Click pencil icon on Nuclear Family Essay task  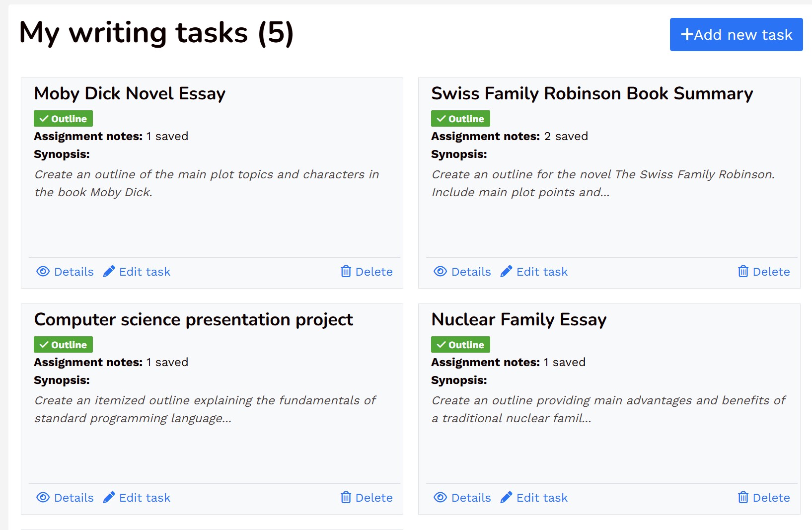[x=506, y=497]
